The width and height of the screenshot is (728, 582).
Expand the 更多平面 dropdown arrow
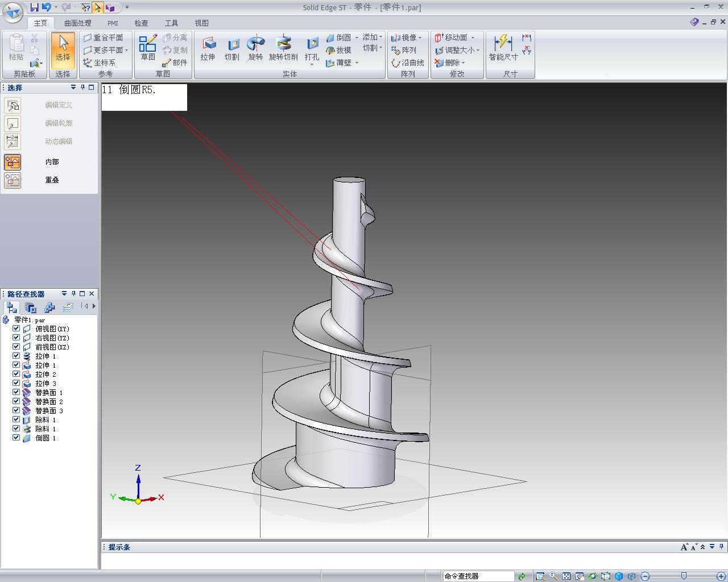click(126, 50)
